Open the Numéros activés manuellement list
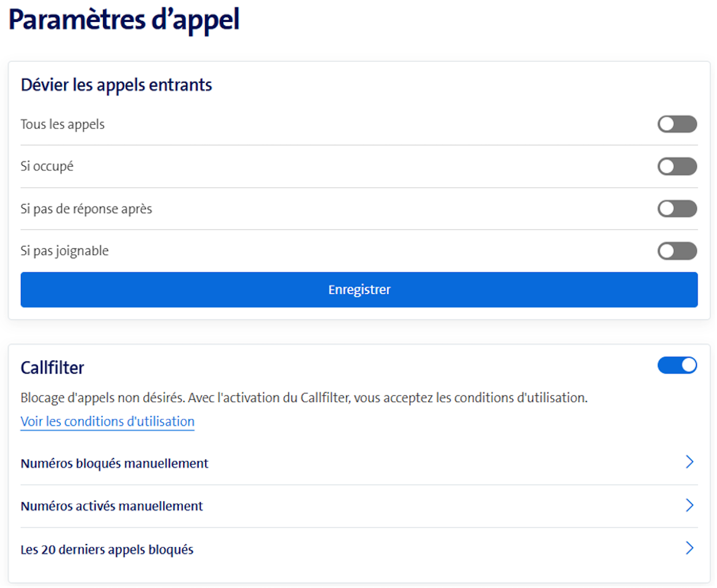This screenshot has height=588, width=717. coord(112,505)
